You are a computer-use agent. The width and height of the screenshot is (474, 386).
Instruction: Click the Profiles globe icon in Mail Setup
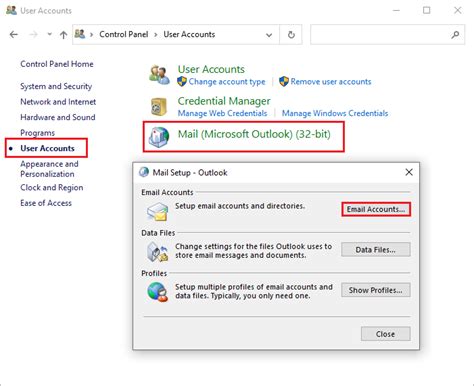(157, 292)
